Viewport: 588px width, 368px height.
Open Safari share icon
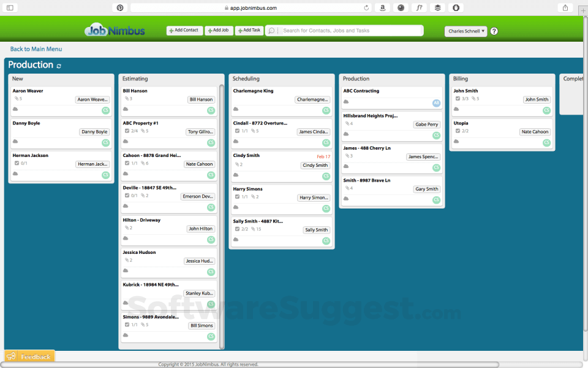coord(565,8)
